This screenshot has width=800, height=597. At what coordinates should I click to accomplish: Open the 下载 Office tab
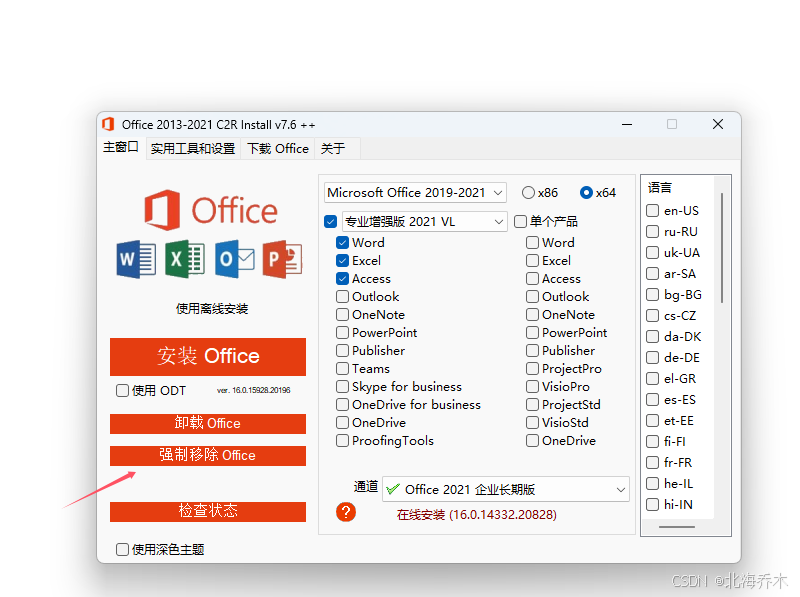[x=278, y=148]
